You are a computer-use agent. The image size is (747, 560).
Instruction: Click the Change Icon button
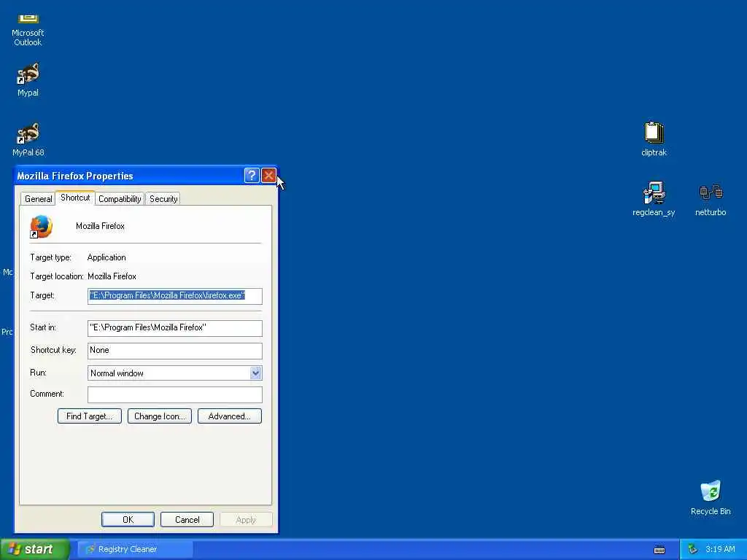point(160,416)
